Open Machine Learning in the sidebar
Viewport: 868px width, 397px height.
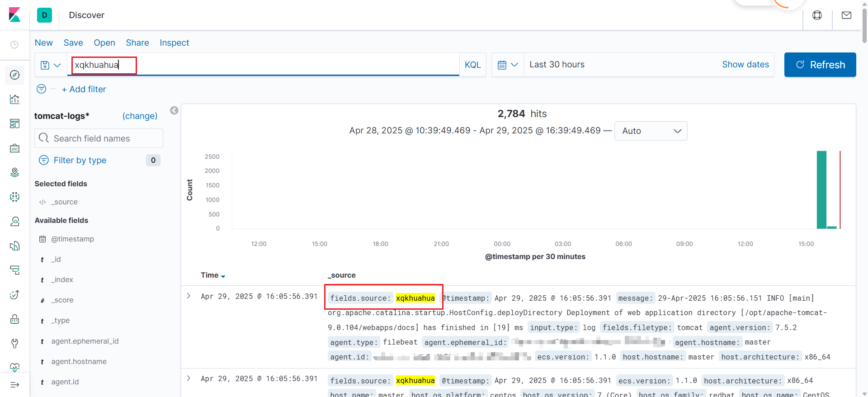click(x=14, y=197)
